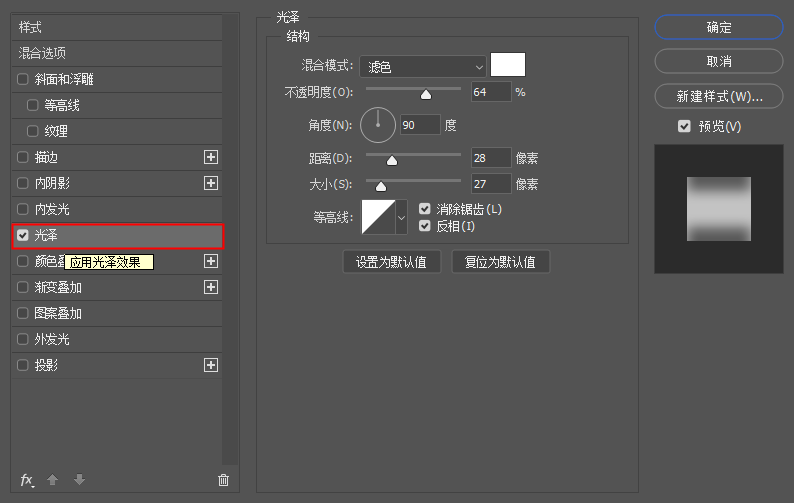Click 复位为默认值 button

[x=500, y=262]
